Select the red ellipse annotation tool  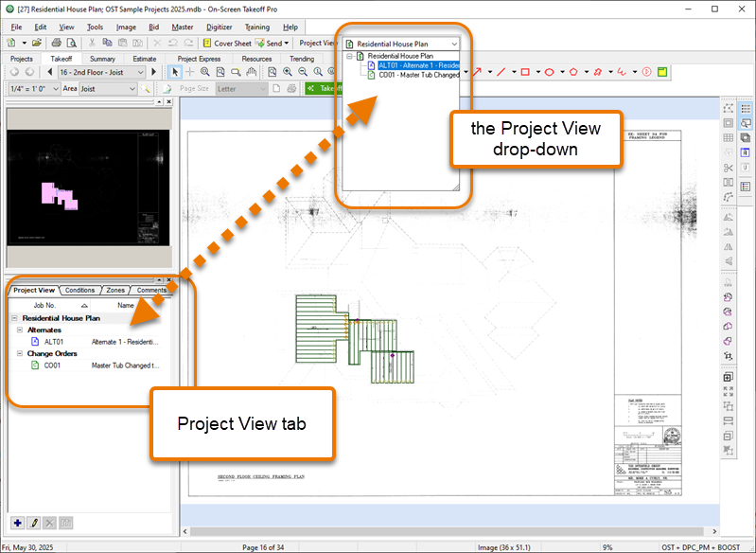[549, 72]
